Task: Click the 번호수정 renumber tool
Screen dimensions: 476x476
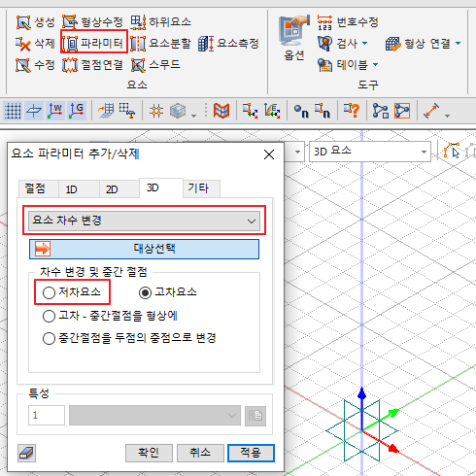Action: tap(348, 22)
